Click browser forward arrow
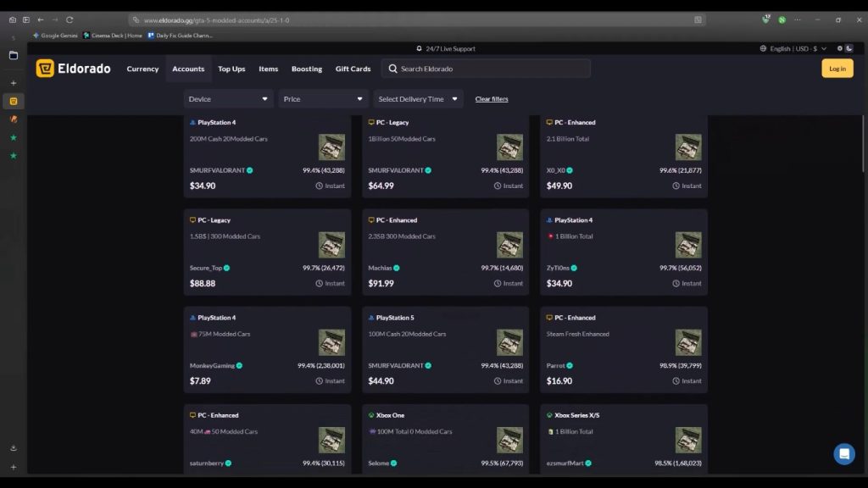 [x=55, y=20]
